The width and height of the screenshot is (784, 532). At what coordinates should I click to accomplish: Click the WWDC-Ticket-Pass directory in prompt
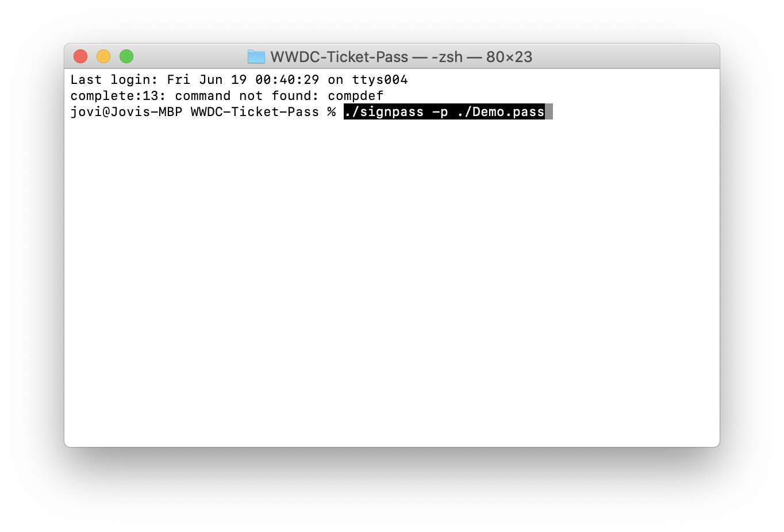(255, 111)
